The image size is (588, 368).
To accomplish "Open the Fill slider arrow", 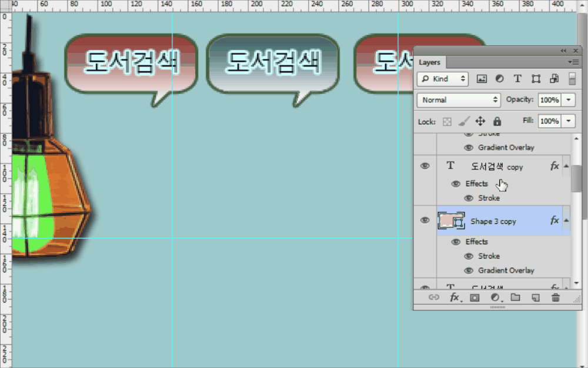I will [569, 121].
